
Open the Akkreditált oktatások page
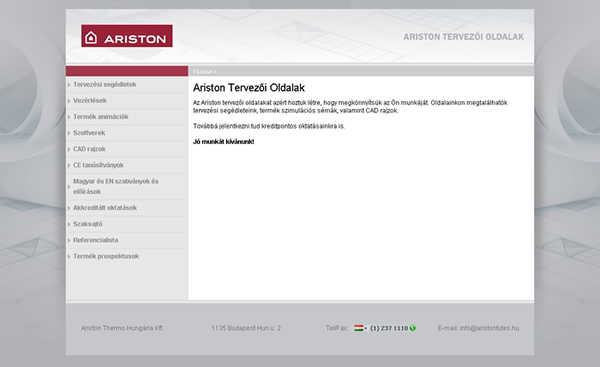click(x=105, y=208)
